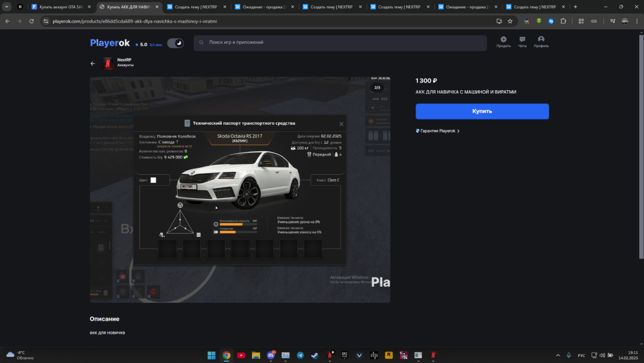Show hidden system tray icons
Image resolution: width=644 pixels, height=363 pixels.
click(558, 355)
